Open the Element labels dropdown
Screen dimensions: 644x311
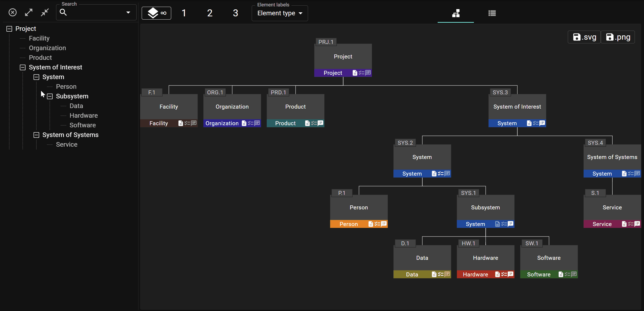click(x=280, y=13)
